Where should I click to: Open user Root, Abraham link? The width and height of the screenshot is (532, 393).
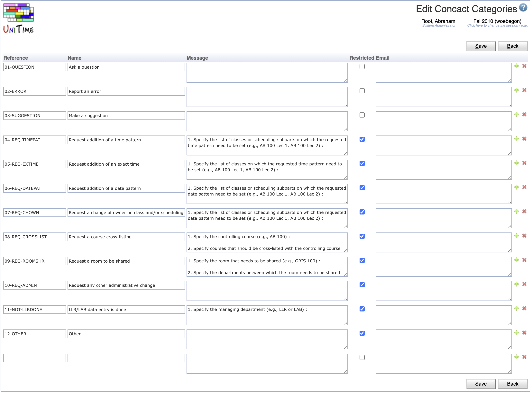439,21
